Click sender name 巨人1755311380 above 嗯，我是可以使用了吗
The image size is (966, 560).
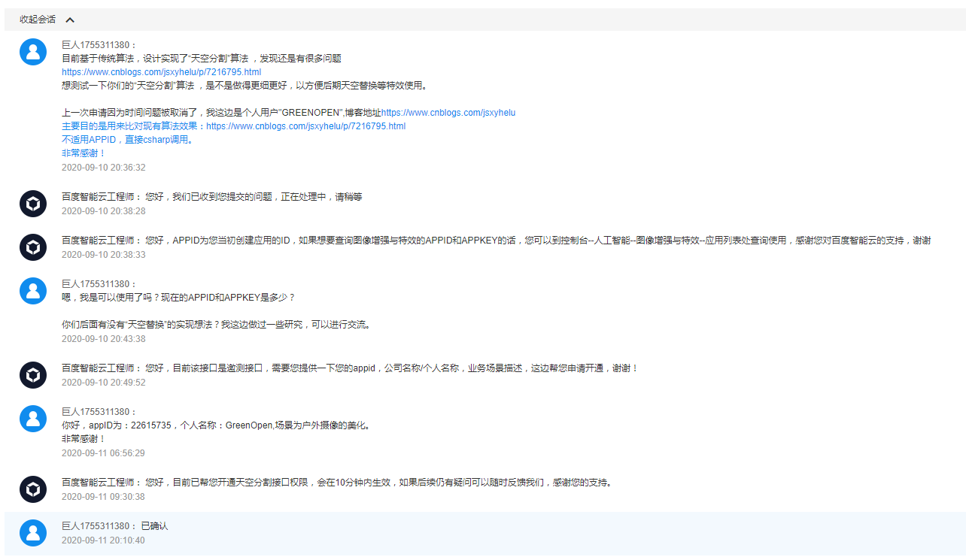click(x=97, y=284)
